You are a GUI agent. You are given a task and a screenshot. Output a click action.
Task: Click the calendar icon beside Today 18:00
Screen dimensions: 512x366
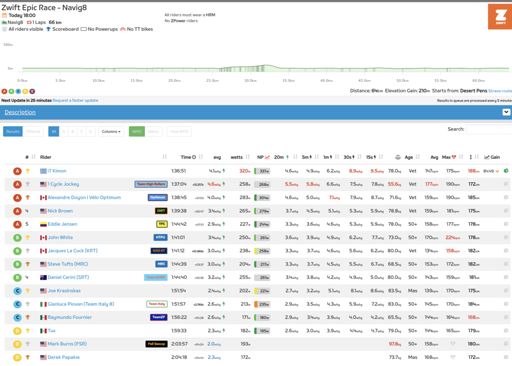4,15
